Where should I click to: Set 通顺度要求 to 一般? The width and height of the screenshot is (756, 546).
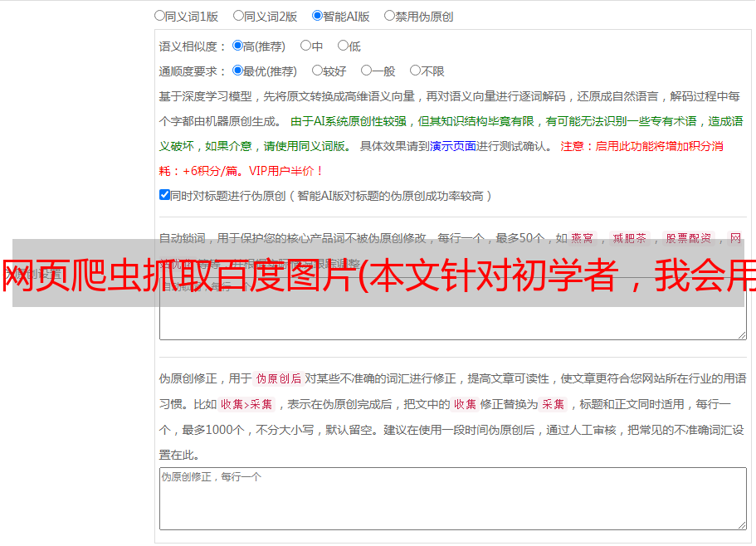pos(367,71)
